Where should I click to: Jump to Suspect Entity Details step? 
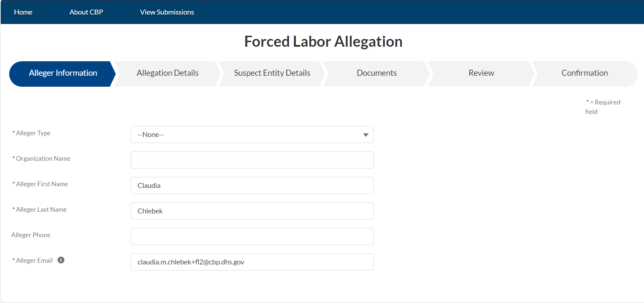pyautogui.click(x=272, y=73)
